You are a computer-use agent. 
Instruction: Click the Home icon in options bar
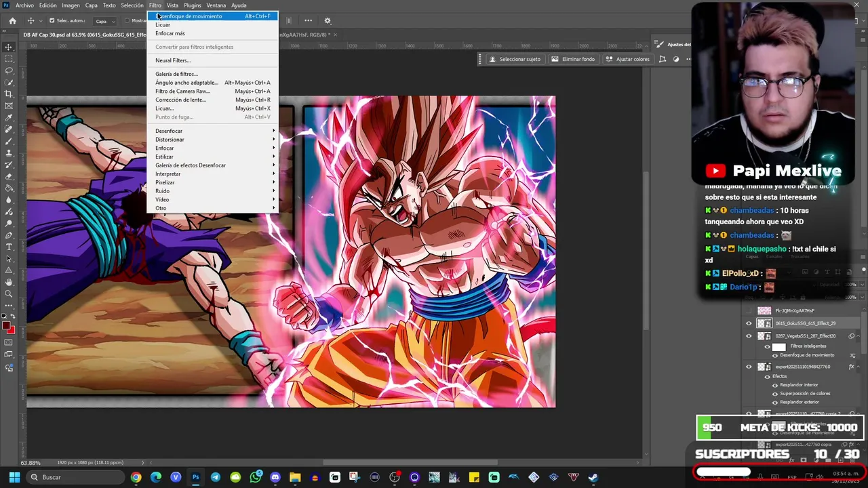point(12,21)
